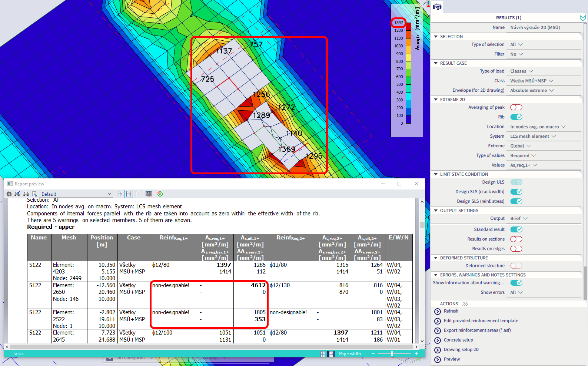Collapse the properties panel chevron at top right
The image size is (588, 366).
[582, 18]
